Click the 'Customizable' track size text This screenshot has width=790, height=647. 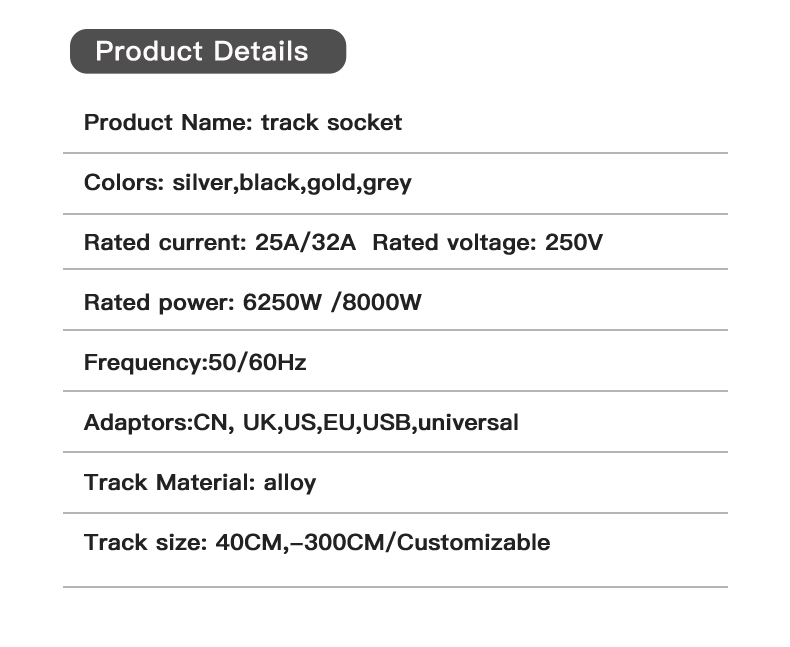point(474,543)
